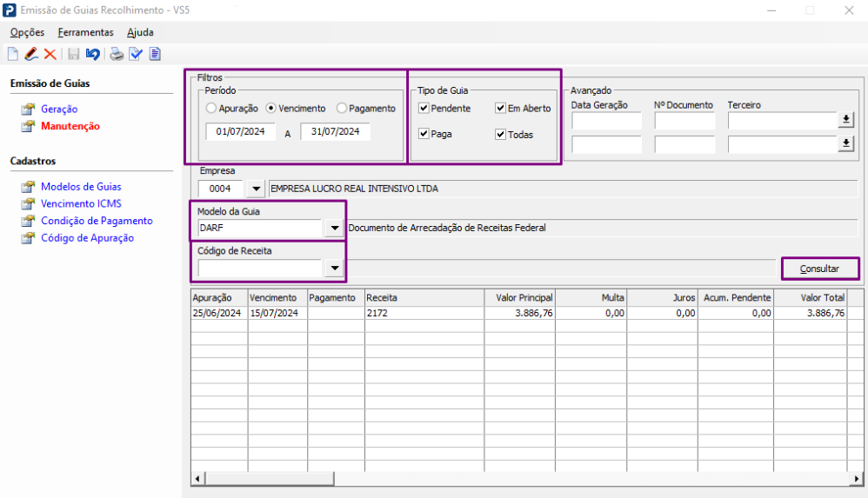The height and width of the screenshot is (498, 868).
Task: Click the horizontal scrollbar under the grid
Action: tap(522, 479)
